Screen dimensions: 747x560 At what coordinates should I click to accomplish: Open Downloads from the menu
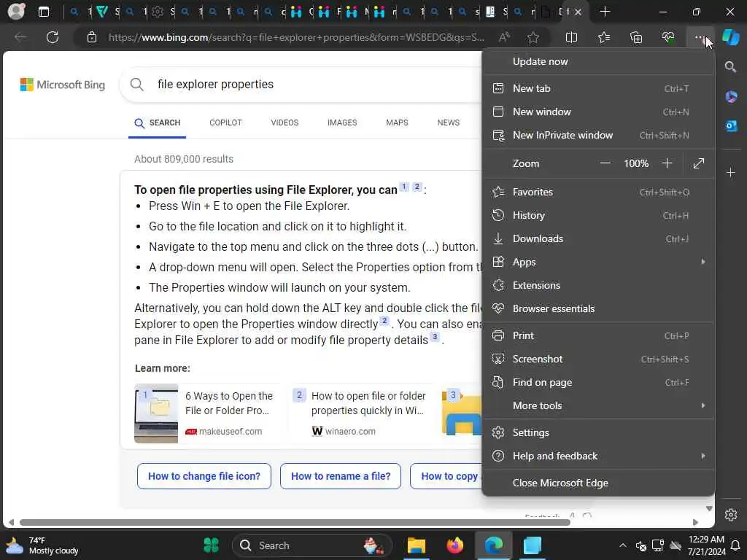pos(598,238)
